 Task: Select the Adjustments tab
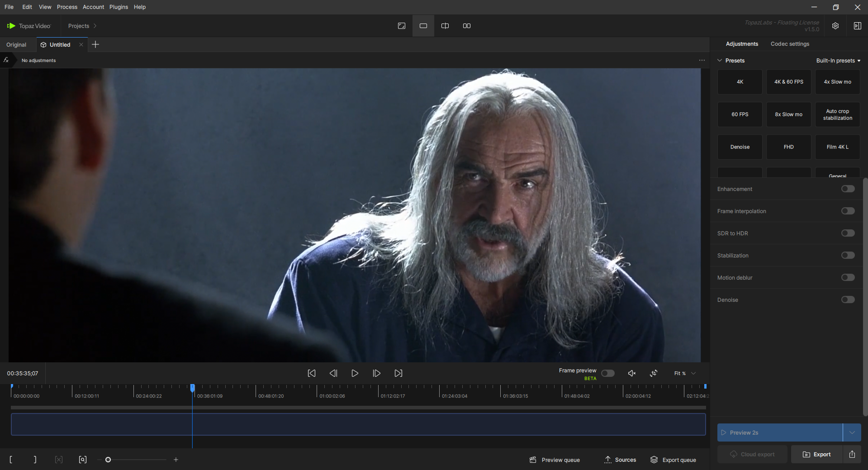tap(742, 44)
